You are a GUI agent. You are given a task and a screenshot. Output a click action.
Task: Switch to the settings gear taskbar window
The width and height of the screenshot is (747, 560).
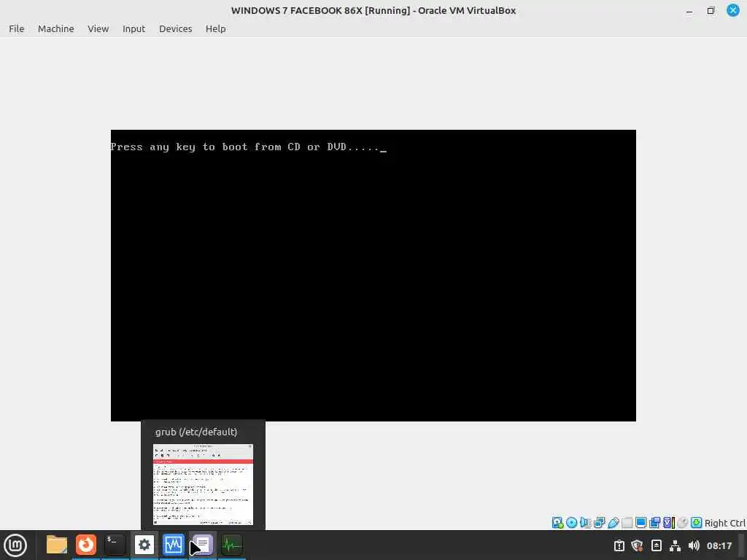144,545
